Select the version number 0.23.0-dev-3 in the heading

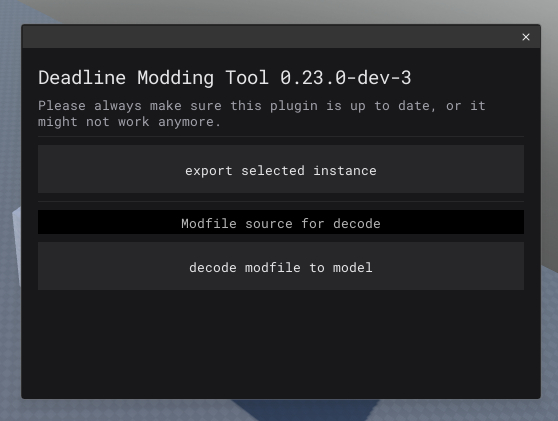pos(346,78)
